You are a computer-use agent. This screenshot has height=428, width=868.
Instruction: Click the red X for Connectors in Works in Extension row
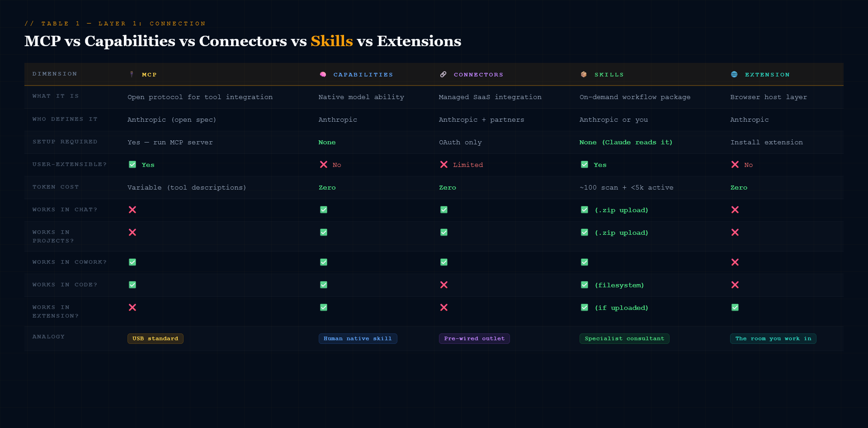(444, 307)
